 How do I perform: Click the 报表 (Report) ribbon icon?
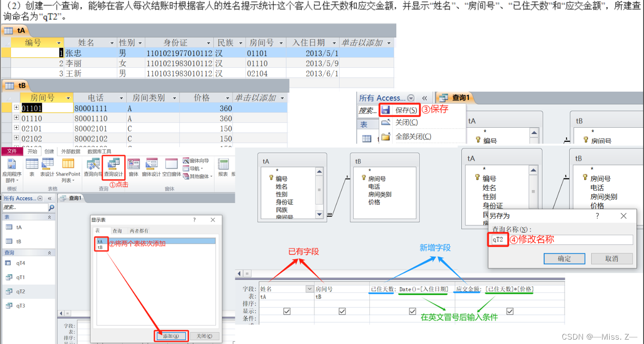coord(223,168)
